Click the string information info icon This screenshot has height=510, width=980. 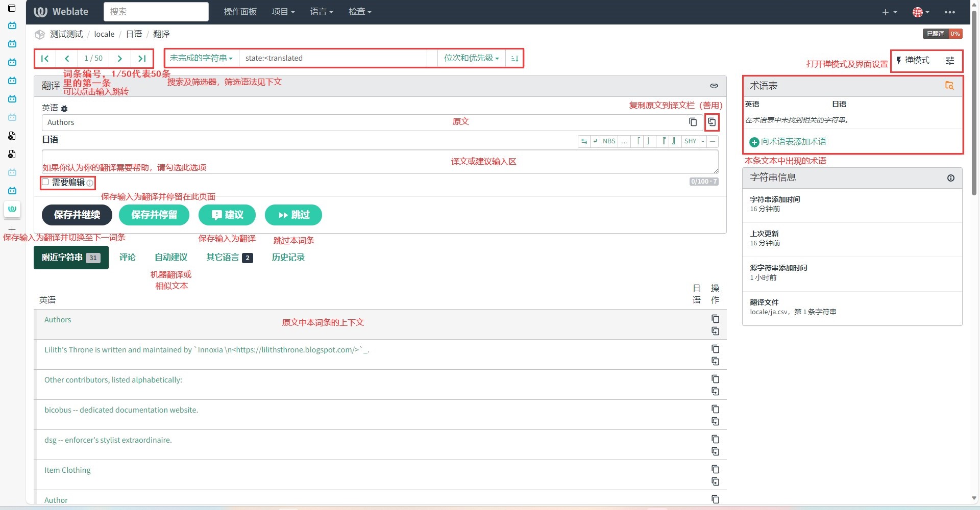[x=950, y=178]
